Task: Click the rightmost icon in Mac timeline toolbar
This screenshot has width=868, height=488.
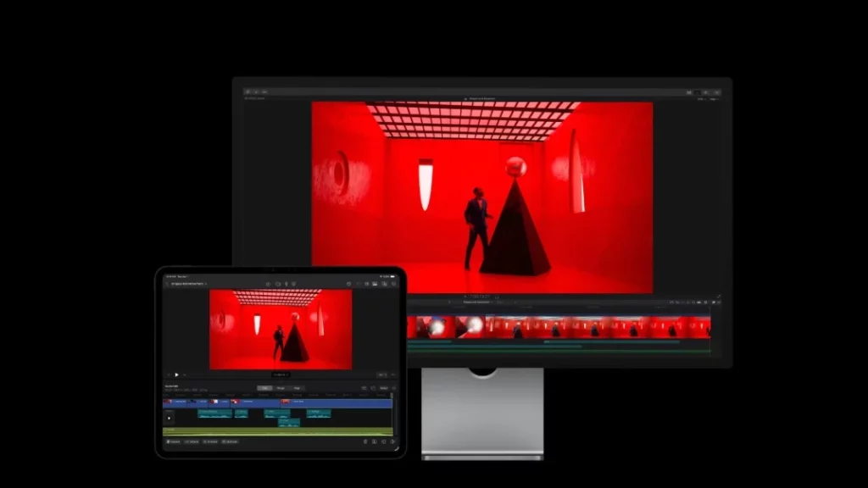Action: tap(719, 302)
